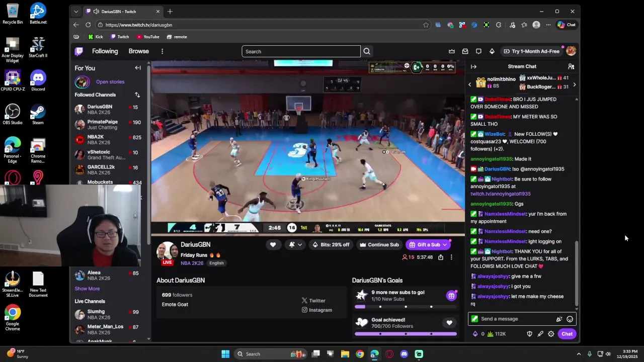The image size is (644, 362).
Task: Show next gift leaderboard entries
Action: pyautogui.click(x=574, y=84)
